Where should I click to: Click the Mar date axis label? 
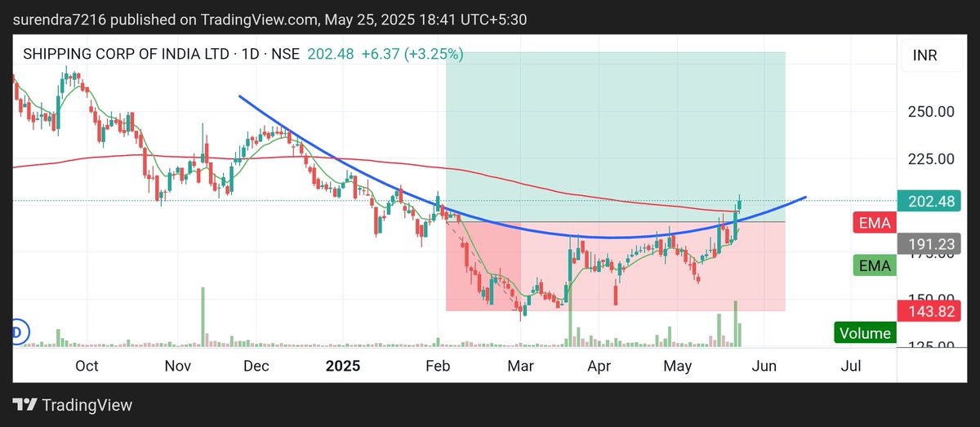520,366
